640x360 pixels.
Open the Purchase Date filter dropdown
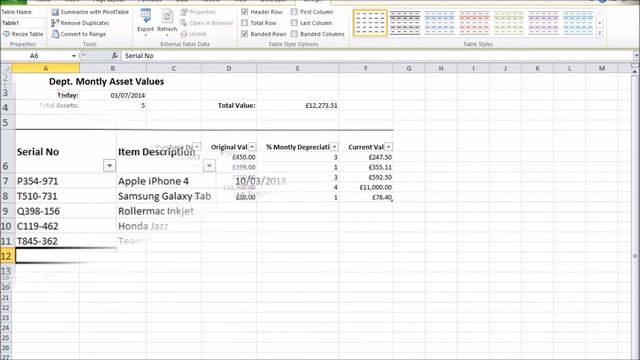pos(197,147)
